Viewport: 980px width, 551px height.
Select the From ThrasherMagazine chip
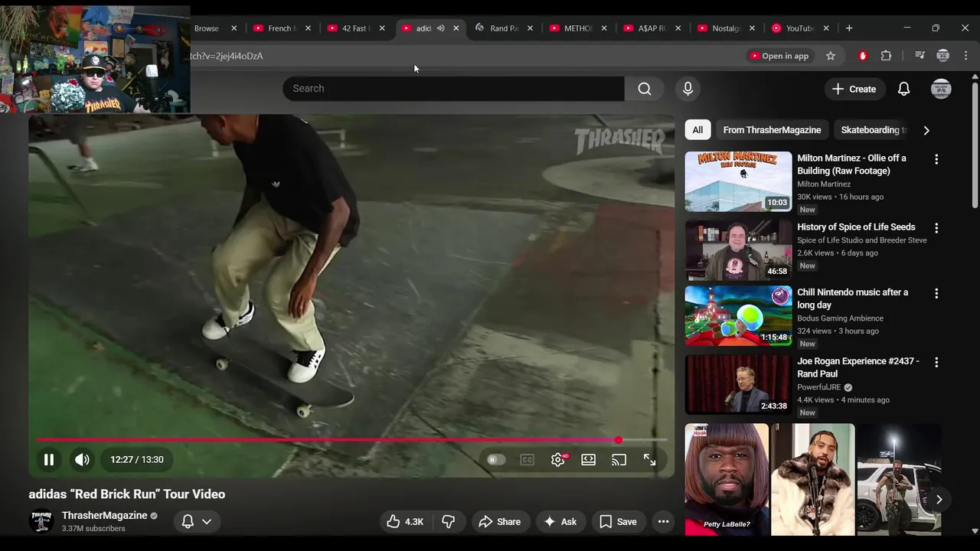[772, 130]
